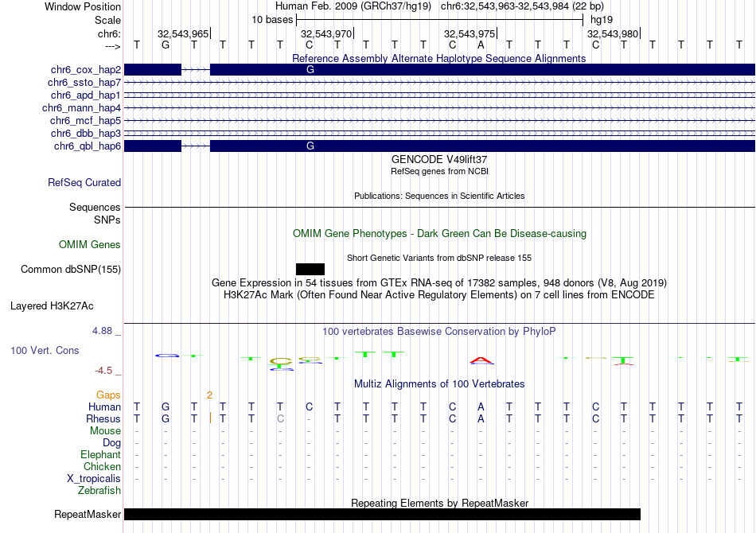Click the chr6_mann_hap4 label
Image resolution: width=756 pixels, height=533 pixels.
[81, 108]
